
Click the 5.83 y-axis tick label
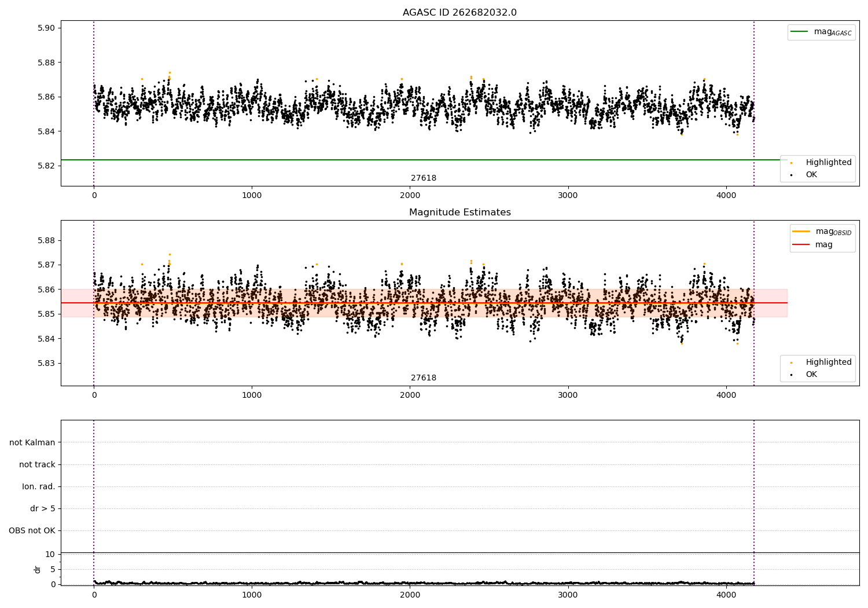[x=46, y=364]
